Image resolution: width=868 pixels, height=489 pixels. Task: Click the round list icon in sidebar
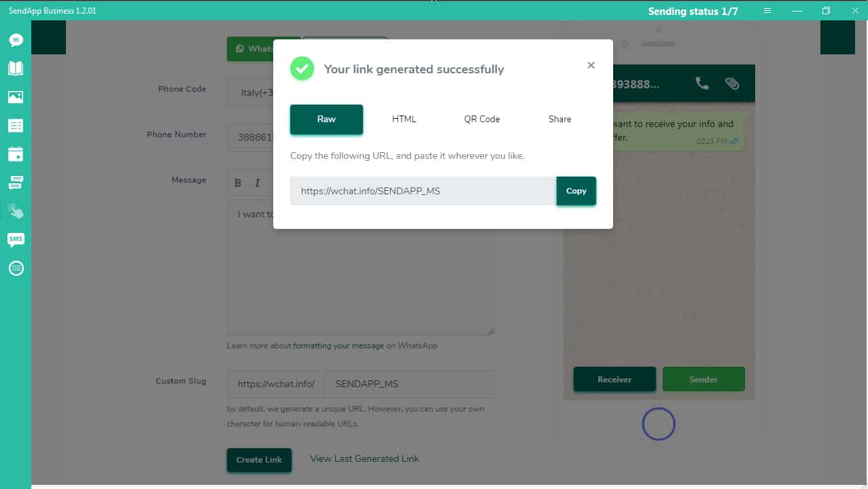[16, 268]
